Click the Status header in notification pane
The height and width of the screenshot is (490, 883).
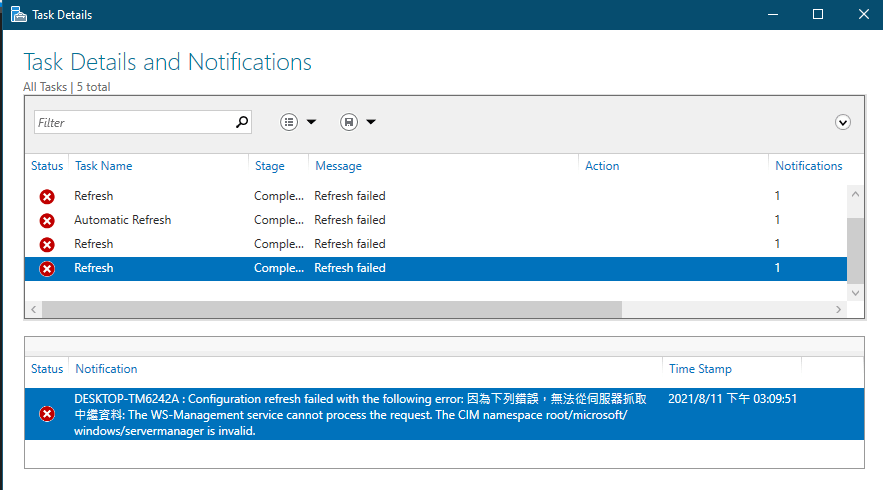(x=47, y=369)
